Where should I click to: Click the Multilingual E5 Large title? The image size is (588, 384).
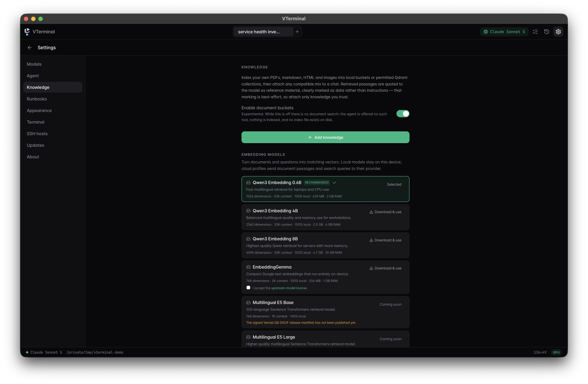tap(274, 337)
